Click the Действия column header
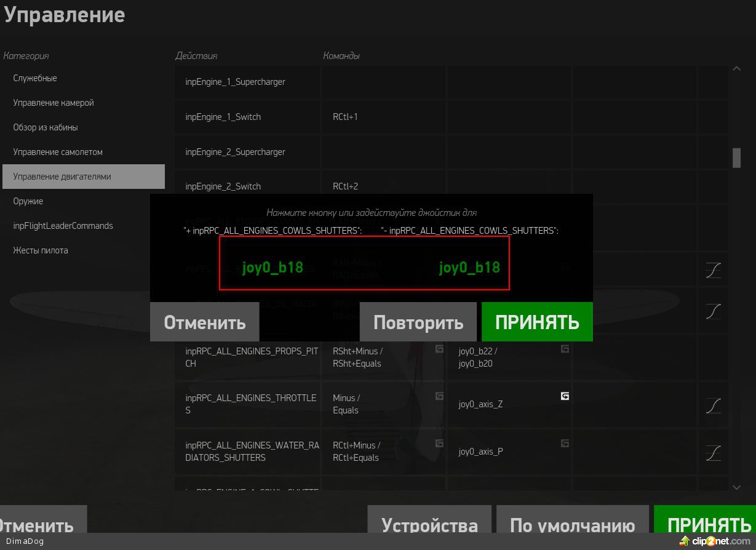The image size is (756, 550). coord(196,55)
